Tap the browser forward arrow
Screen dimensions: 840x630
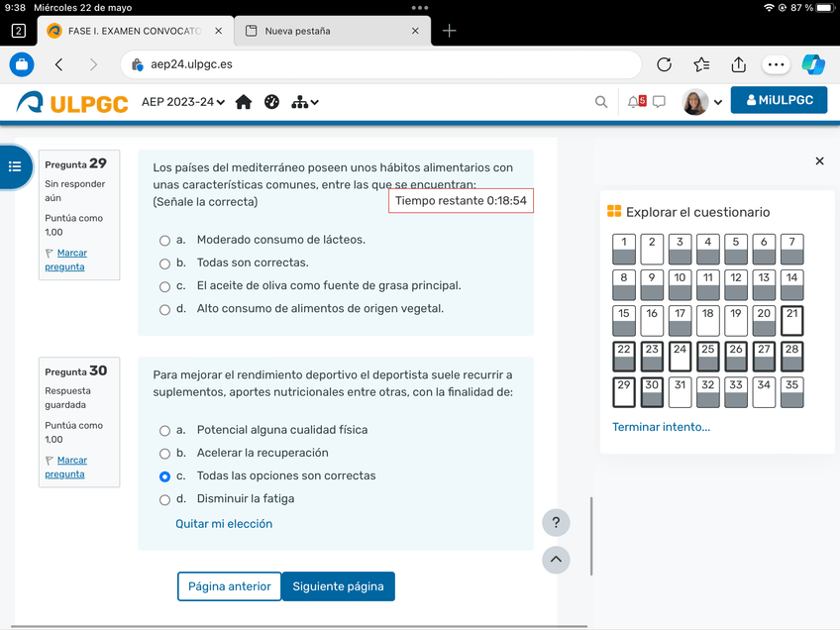point(93,64)
